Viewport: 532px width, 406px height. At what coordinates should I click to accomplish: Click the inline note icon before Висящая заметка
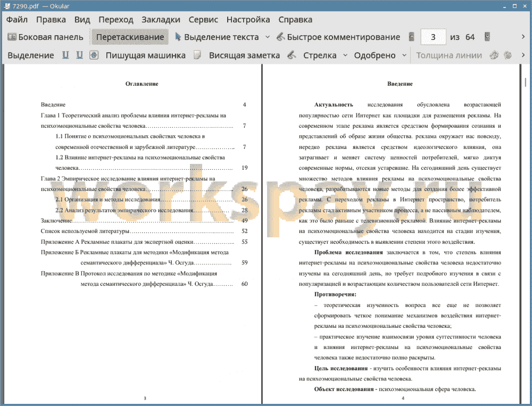click(x=197, y=55)
